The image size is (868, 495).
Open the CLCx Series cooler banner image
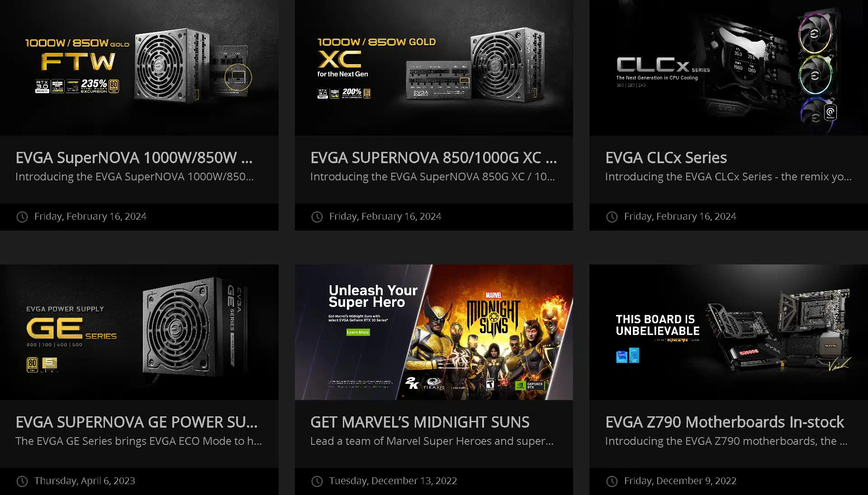tap(729, 68)
